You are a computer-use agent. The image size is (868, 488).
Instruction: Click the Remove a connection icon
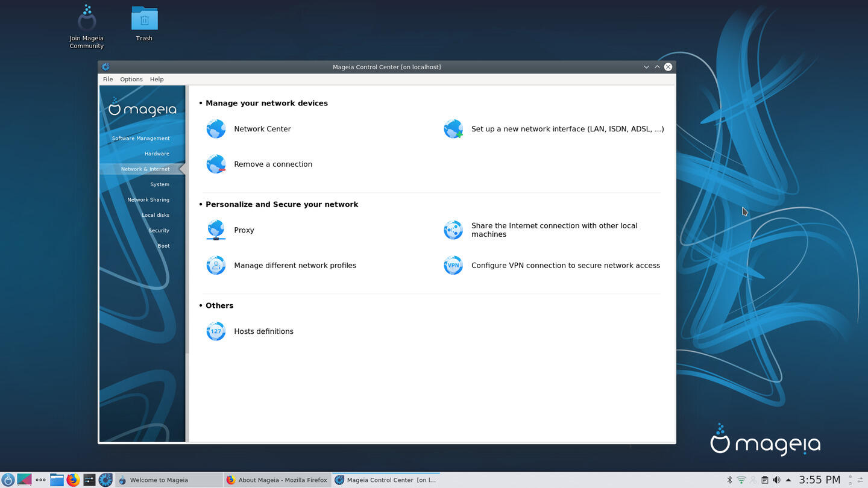point(216,164)
